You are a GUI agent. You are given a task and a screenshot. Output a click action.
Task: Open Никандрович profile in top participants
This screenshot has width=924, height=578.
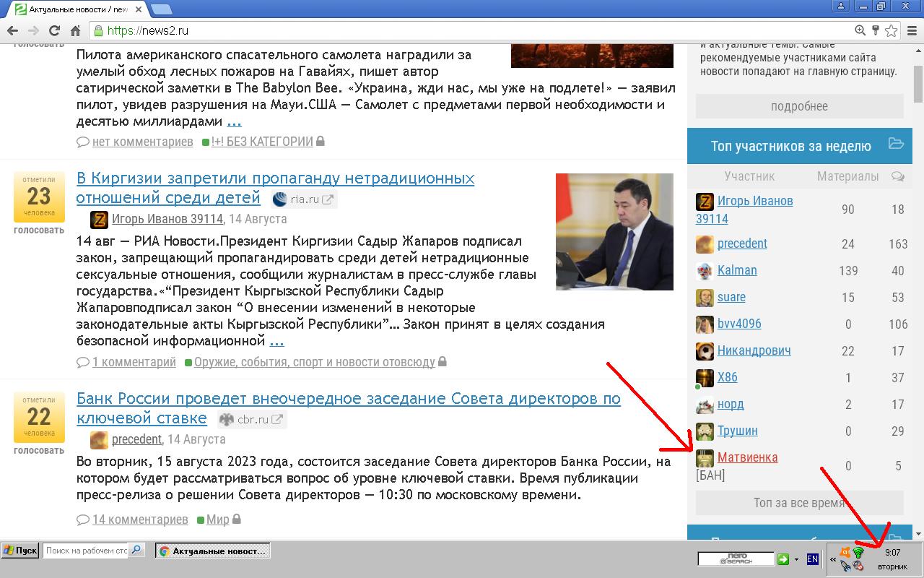pos(754,350)
